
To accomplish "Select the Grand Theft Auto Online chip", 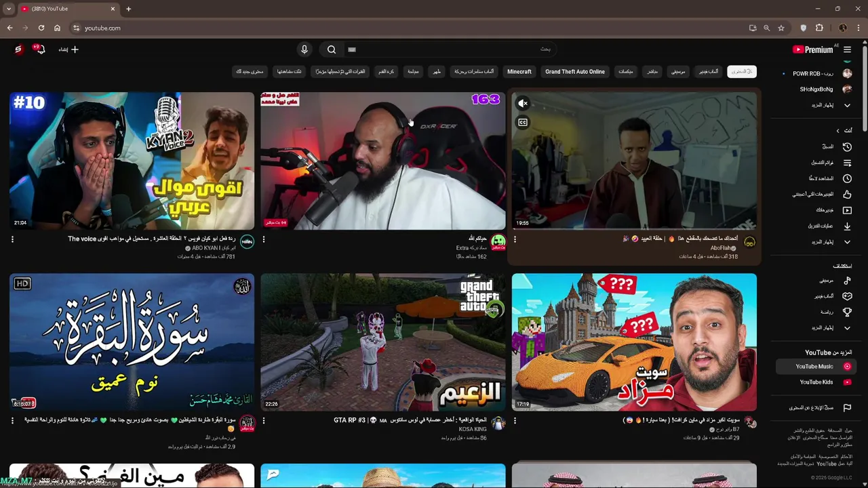I will [x=575, y=71].
